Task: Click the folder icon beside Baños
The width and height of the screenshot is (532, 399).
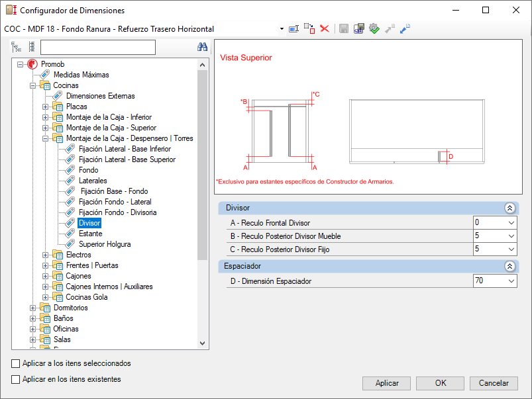Action: point(45,318)
